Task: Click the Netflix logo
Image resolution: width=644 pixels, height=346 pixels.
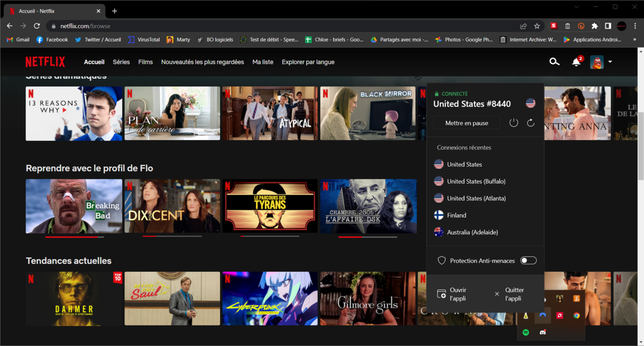Action: (x=45, y=62)
